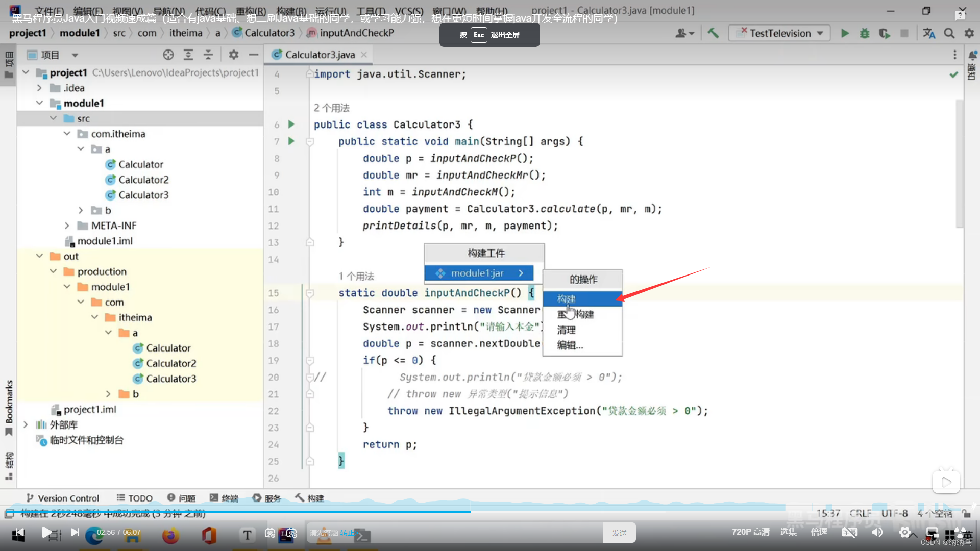Collapse the out folder
The width and height of the screenshot is (980, 551).
(x=39, y=256)
